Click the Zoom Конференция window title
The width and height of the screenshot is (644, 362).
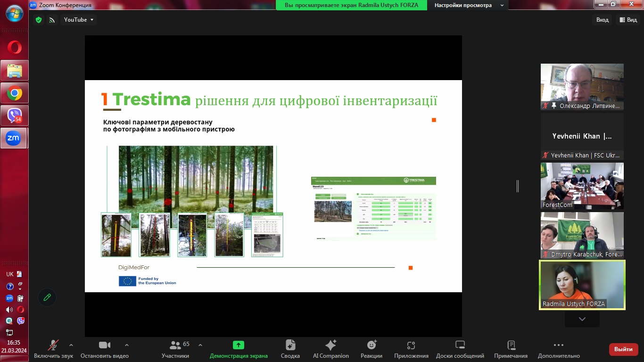tap(65, 5)
